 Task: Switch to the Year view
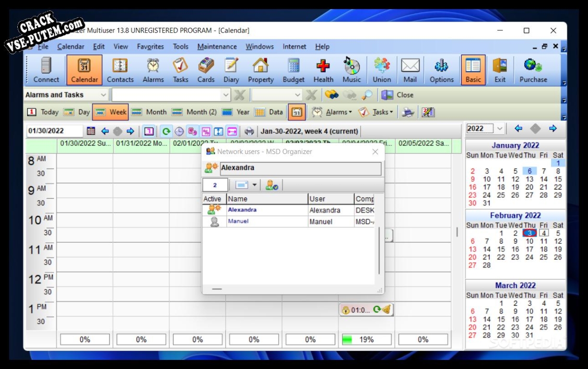point(235,112)
